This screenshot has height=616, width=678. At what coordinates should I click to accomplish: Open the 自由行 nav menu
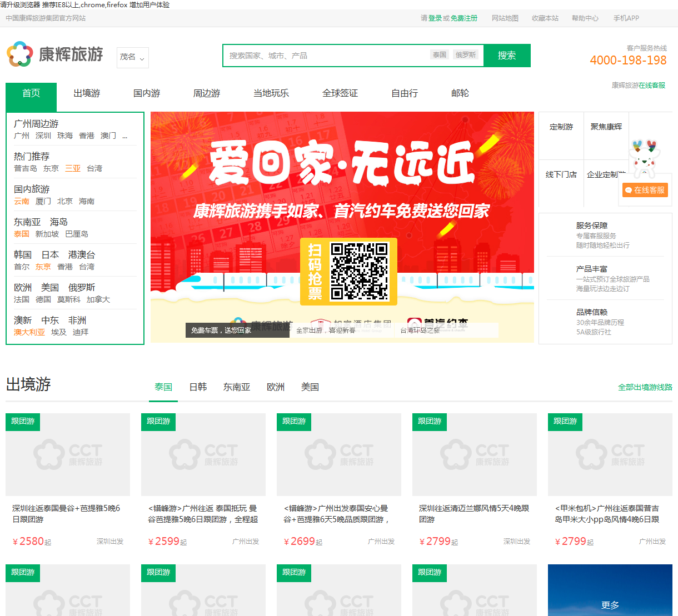pyautogui.click(x=405, y=93)
